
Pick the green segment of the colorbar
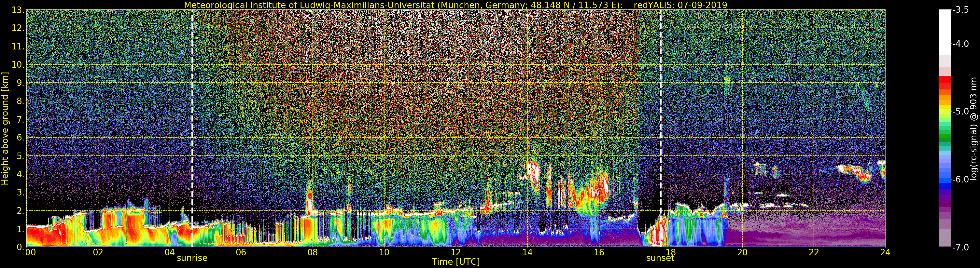coord(945,136)
